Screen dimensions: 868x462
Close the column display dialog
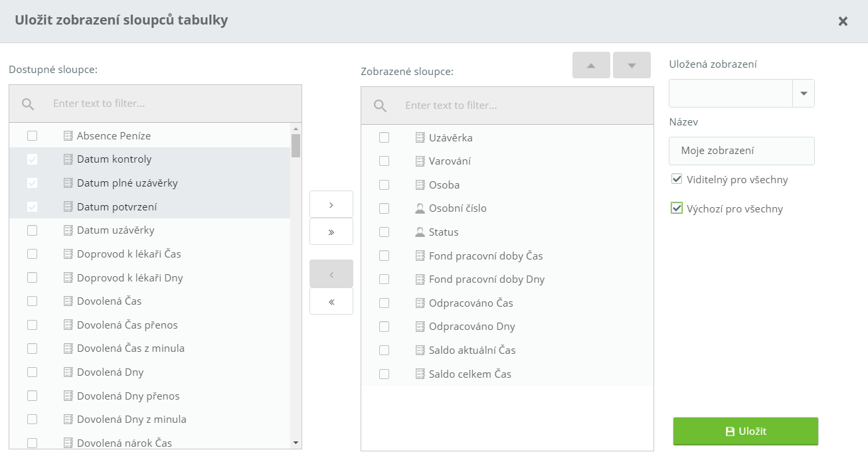[843, 21]
